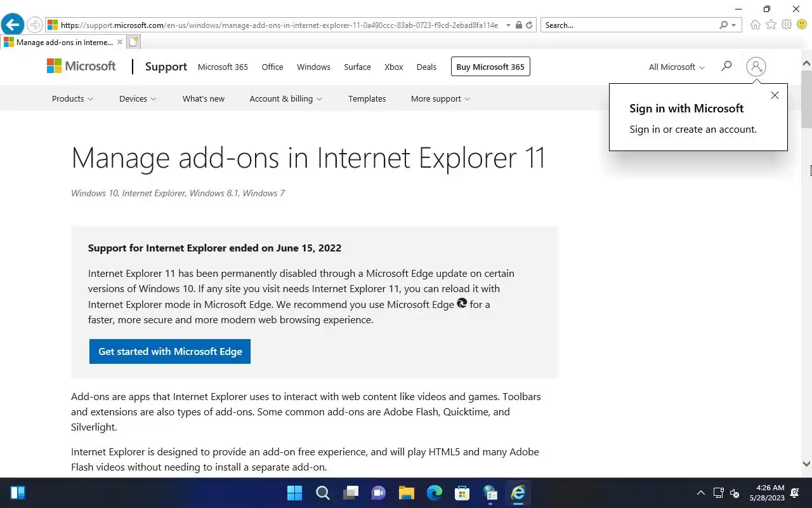Viewport: 812px width, 508px height.
Task: Expand More support menu
Action: [x=440, y=98]
